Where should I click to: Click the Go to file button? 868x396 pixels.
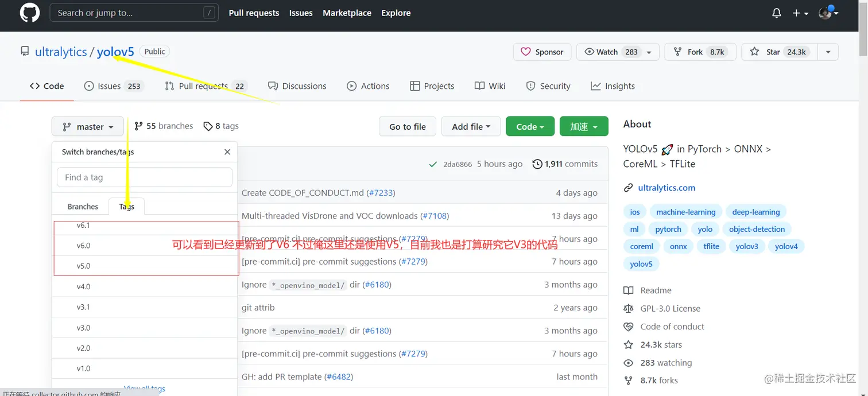coord(408,127)
